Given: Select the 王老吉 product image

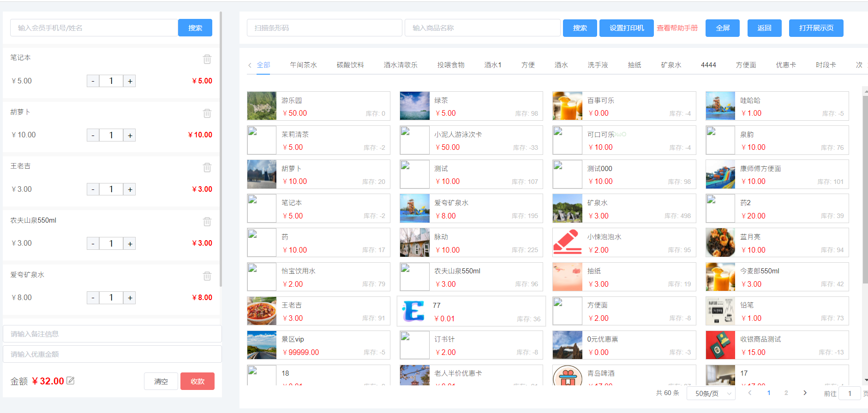Looking at the screenshot, I should (262, 311).
